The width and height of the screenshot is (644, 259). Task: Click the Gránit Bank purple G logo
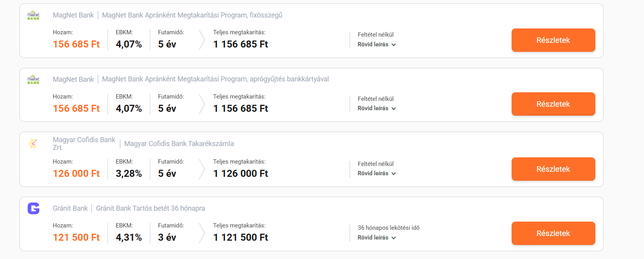pos(33,208)
